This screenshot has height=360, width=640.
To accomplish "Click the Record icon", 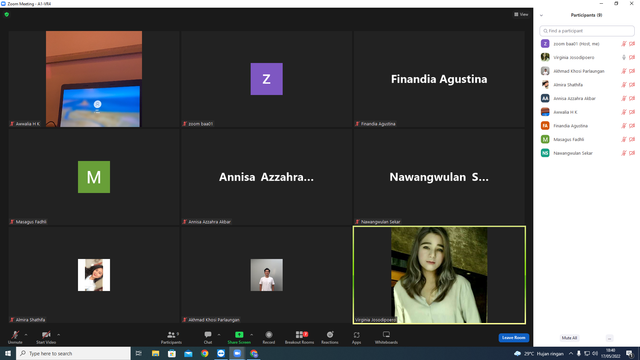I will pos(269,335).
